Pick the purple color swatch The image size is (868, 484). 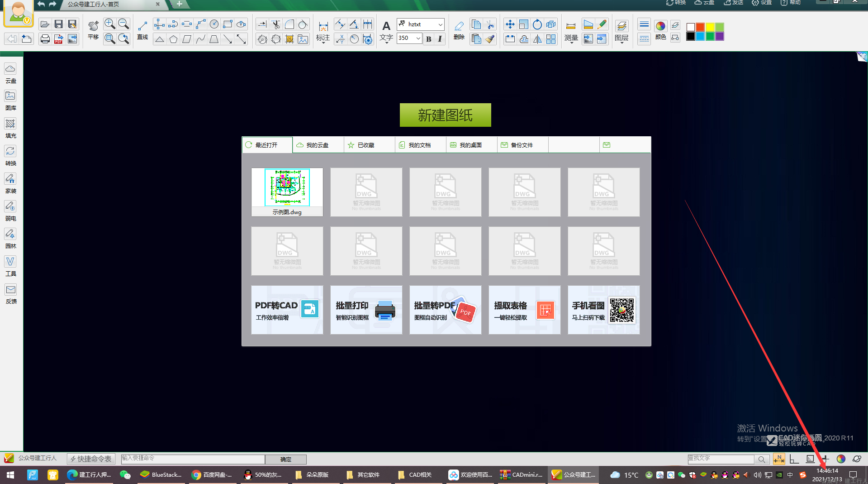point(720,36)
